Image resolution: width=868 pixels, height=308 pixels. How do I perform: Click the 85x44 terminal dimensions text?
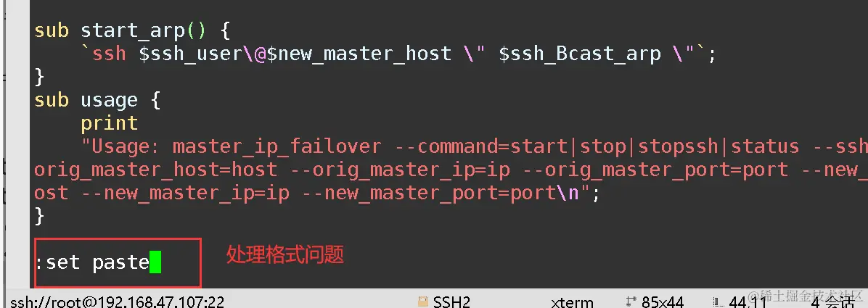coord(663,302)
